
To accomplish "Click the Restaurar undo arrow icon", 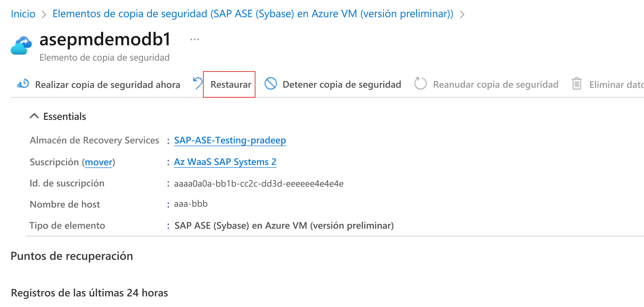I will (x=197, y=83).
